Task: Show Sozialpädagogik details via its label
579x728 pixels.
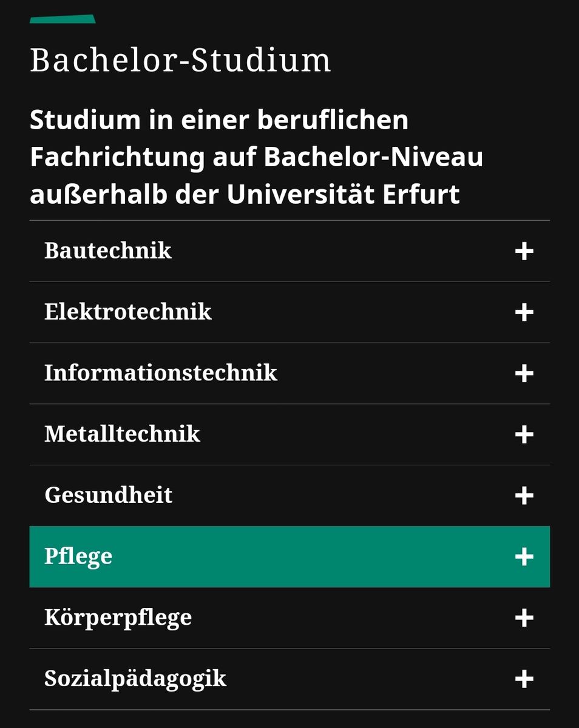Action: 135,679
